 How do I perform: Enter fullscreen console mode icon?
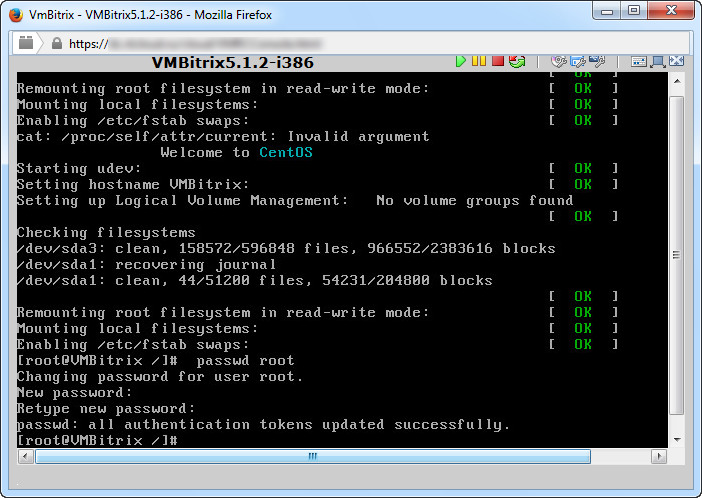click(676, 61)
